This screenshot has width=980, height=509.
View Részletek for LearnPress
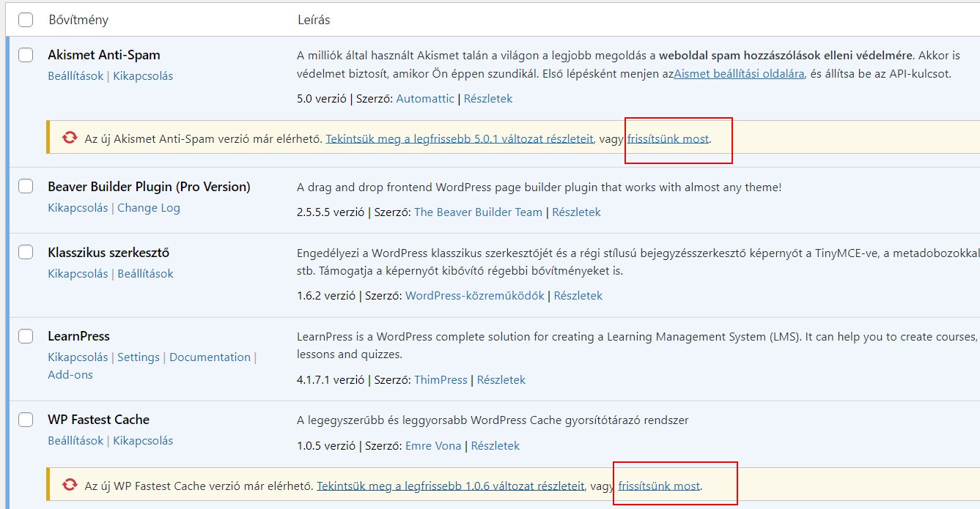tap(501, 379)
